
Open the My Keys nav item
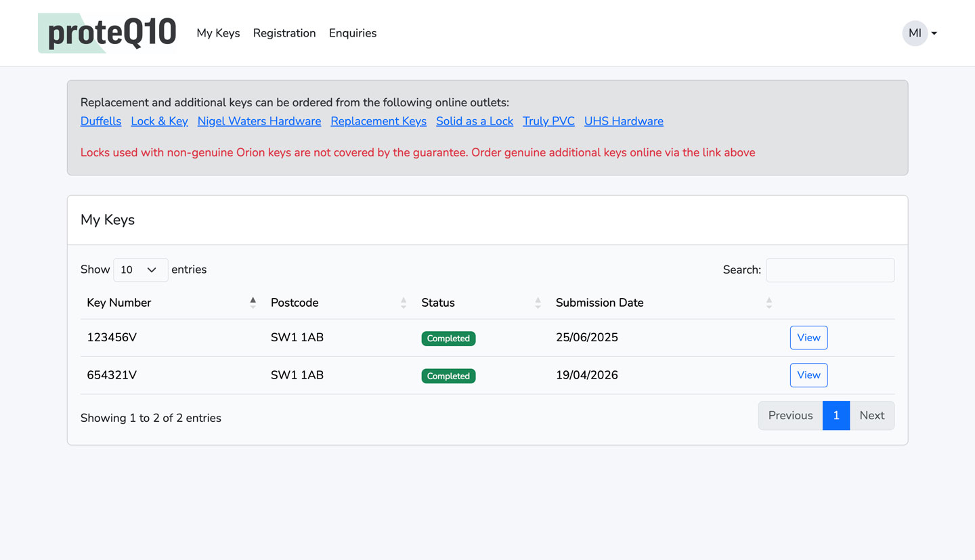pos(218,33)
